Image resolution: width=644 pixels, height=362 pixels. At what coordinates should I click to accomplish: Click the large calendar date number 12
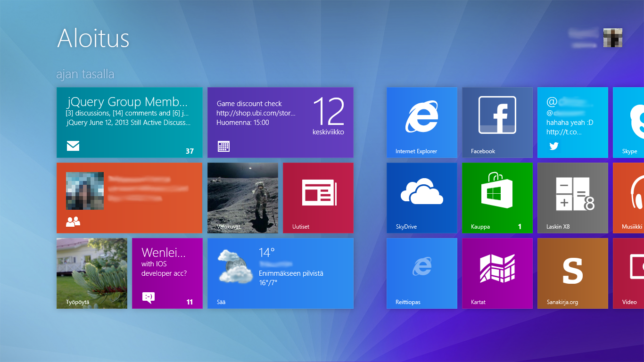[x=329, y=111]
